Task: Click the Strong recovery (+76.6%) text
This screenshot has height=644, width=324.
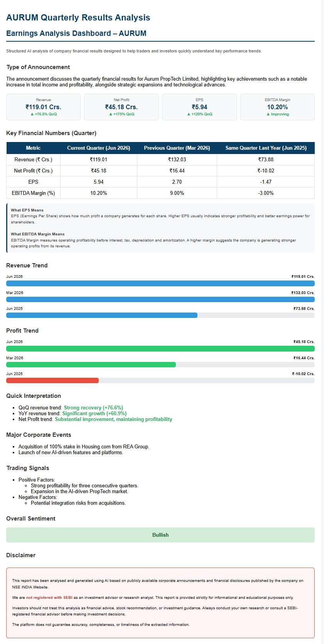Action: [93, 408]
